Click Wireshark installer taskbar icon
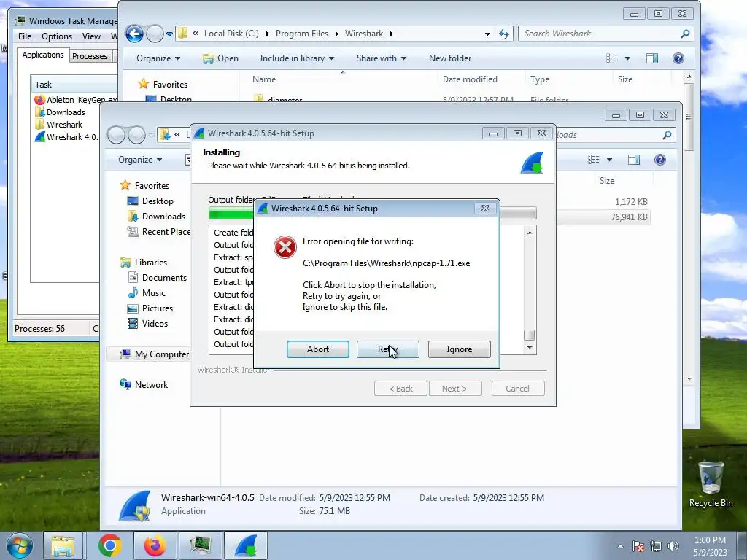The width and height of the screenshot is (747, 560). tap(245, 545)
